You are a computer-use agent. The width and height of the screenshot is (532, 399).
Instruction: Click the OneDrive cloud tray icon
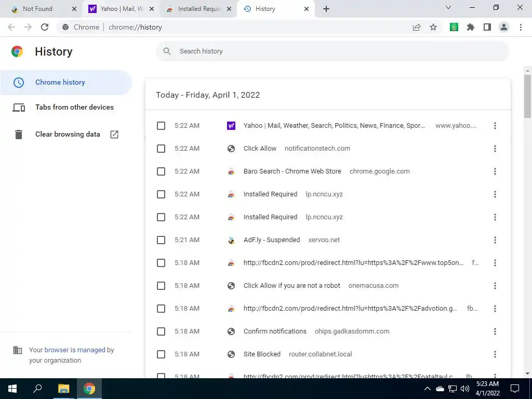coord(440,389)
